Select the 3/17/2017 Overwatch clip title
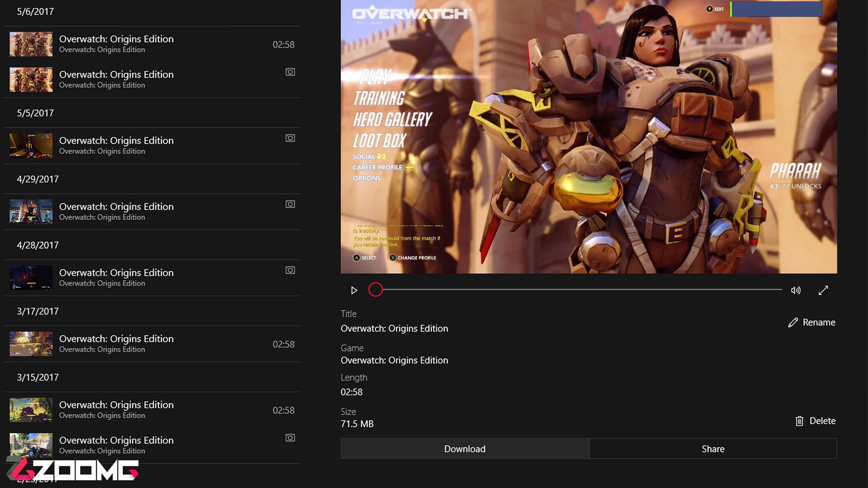The width and height of the screenshot is (868, 488). 116,338
